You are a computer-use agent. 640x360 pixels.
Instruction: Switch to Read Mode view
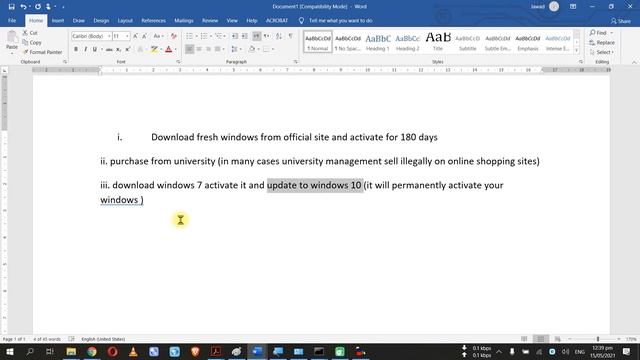[524, 339]
